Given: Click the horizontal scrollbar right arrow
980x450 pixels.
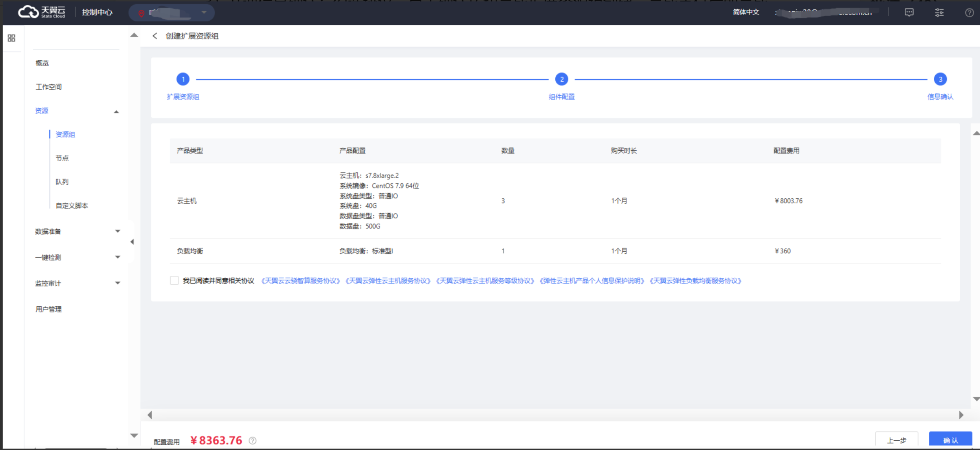Looking at the screenshot, I should click(961, 415).
